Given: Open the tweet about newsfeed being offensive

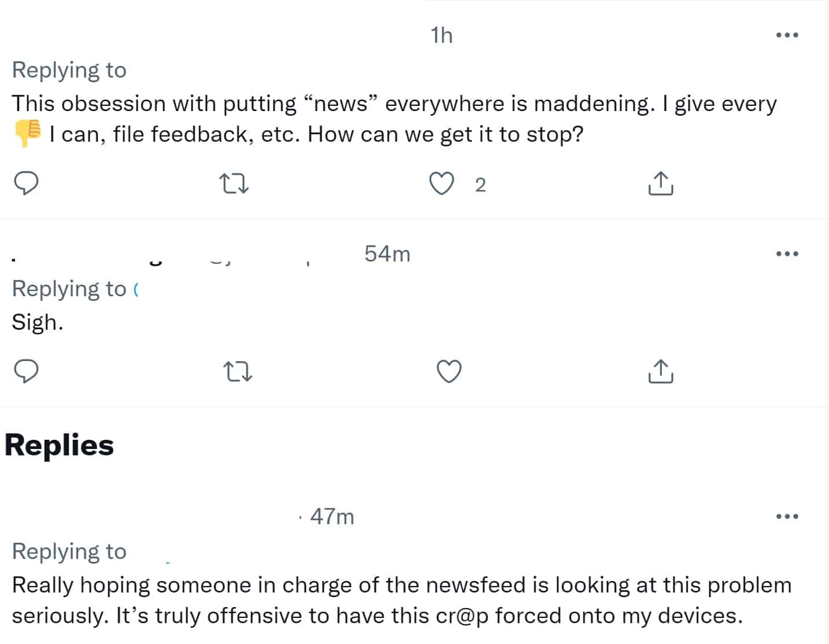Looking at the screenshot, I should 401,600.
